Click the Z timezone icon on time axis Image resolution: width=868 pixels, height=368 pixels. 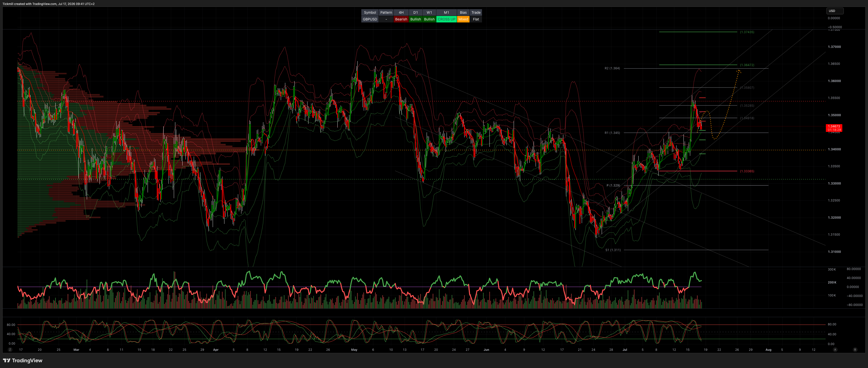tap(10, 350)
